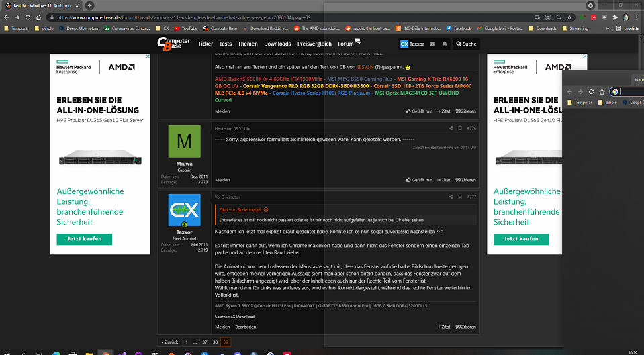
Task: Close the 'Bericht - Windows 11' tab
Action: [x=77, y=6]
